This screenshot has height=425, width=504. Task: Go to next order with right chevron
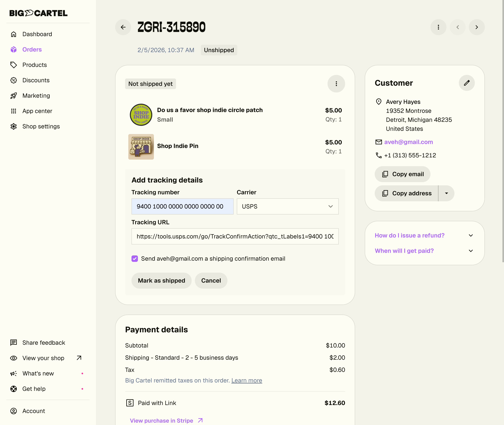[x=476, y=27]
